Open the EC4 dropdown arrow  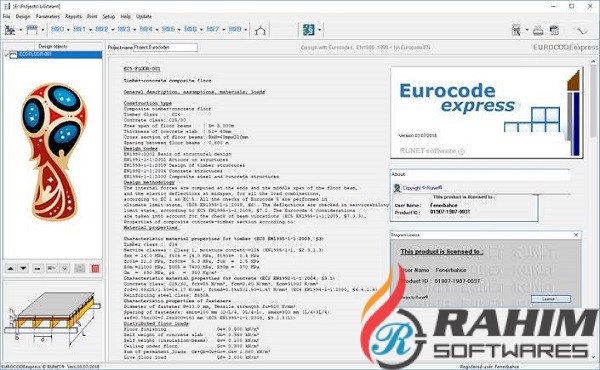(157, 29)
